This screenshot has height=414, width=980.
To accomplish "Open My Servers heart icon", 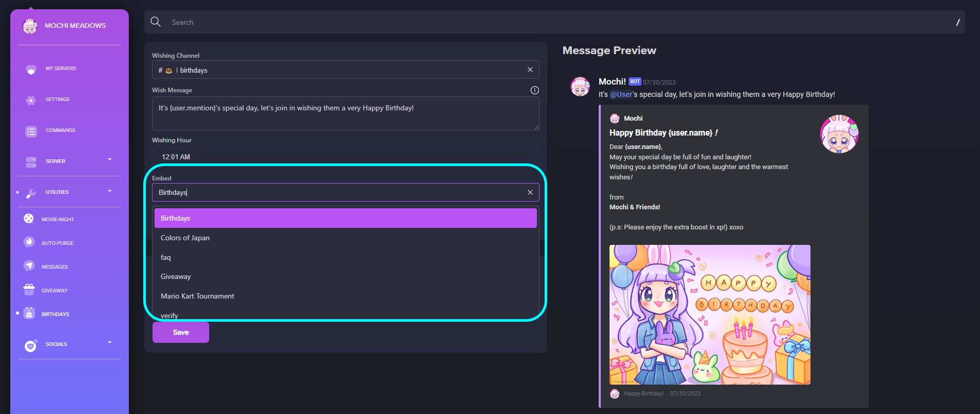I will [31, 69].
